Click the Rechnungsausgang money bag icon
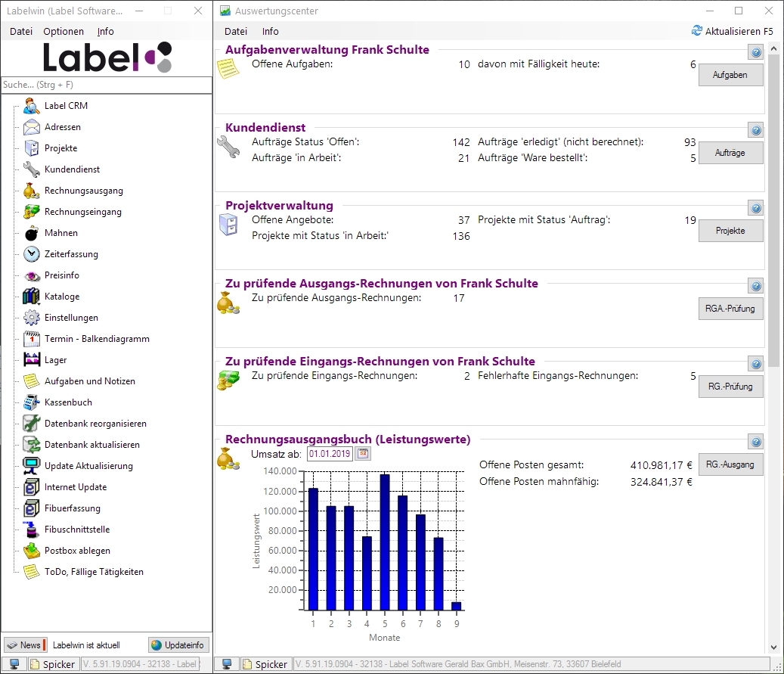 [32, 191]
